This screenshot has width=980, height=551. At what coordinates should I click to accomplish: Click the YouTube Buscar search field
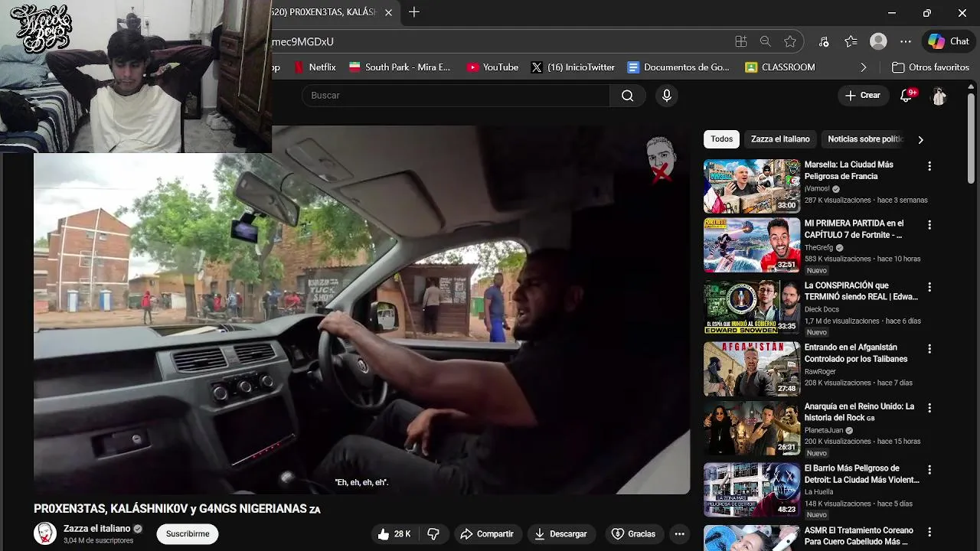coord(456,96)
